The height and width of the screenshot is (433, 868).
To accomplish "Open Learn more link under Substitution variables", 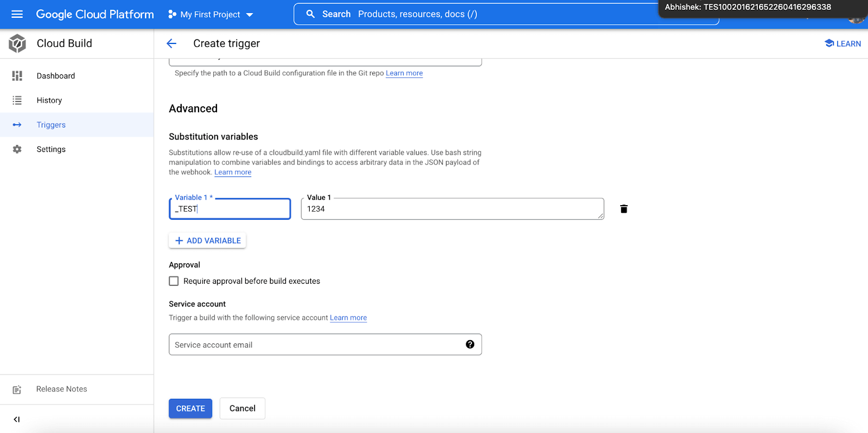I will pyautogui.click(x=233, y=172).
